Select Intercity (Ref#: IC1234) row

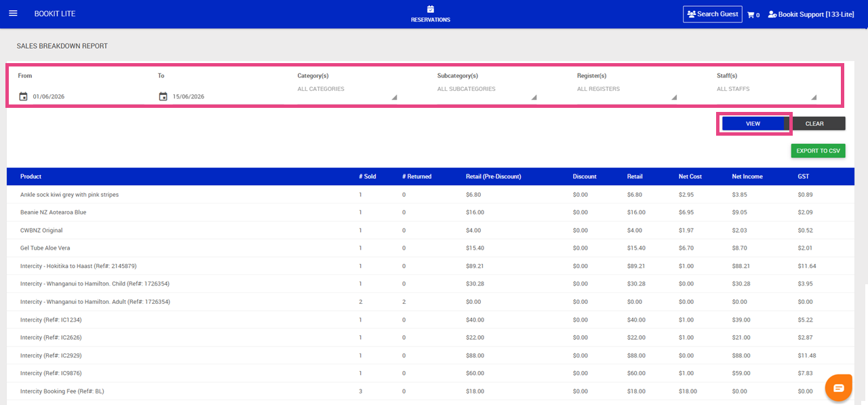pos(431,320)
